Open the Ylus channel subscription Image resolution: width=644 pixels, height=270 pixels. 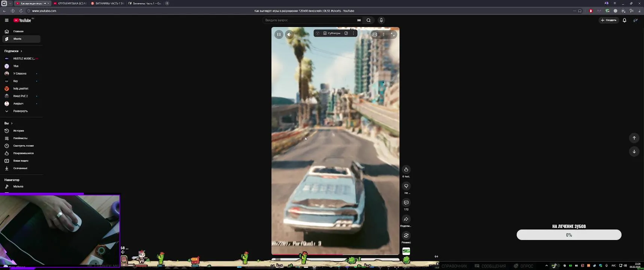click(x=21, y=66)
